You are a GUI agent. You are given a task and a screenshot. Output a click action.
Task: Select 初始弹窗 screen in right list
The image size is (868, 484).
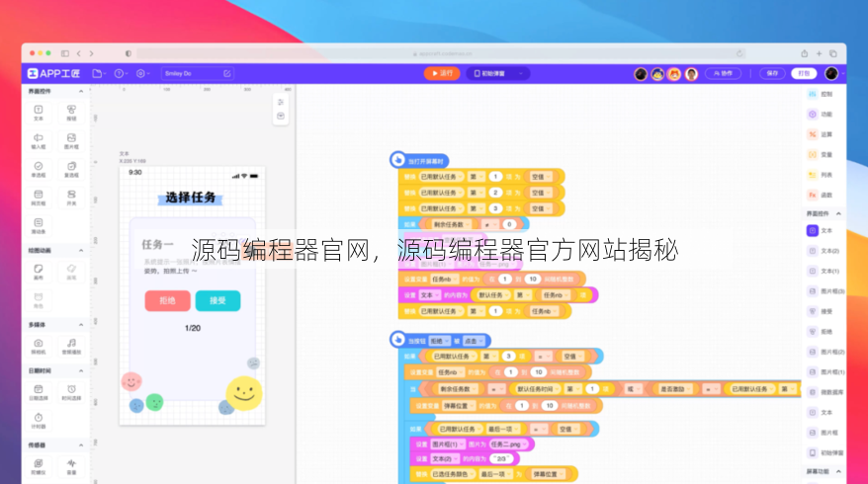[825, 452]
